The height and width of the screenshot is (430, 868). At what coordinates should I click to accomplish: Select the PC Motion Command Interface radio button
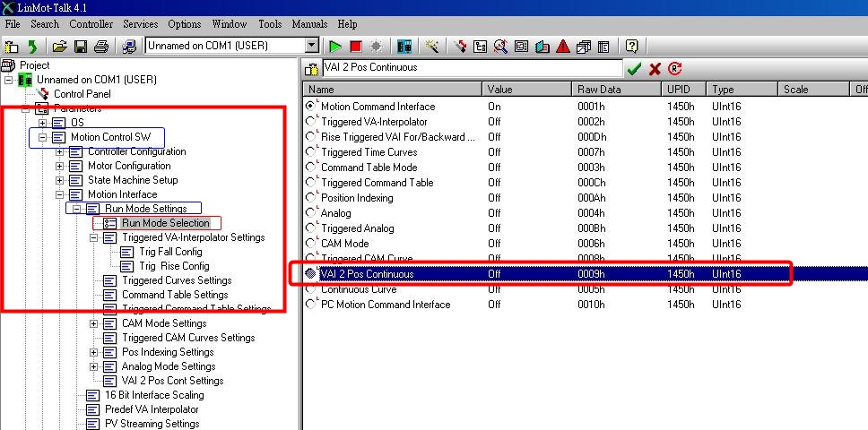(x=310, y=304)
